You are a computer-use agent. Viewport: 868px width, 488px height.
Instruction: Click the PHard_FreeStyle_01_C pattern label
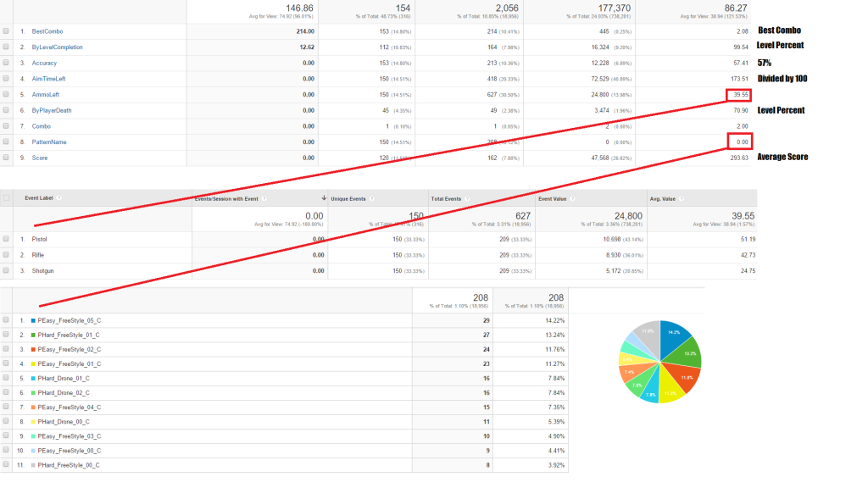click(x=69, y=335)
